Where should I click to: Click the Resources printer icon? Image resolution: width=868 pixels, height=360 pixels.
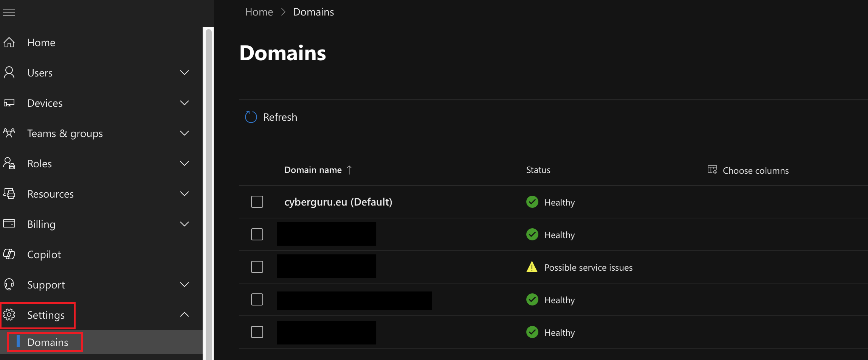[x=9, y=194]
